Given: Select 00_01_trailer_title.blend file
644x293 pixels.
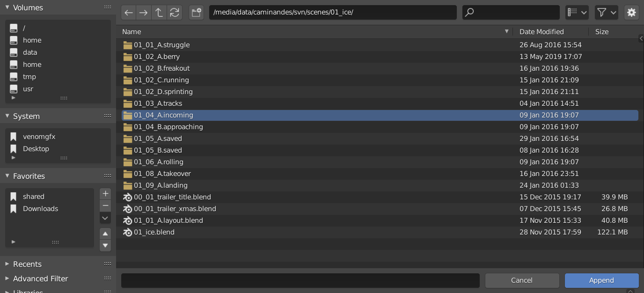Looking at the screenshot, I should coord(380,197).
